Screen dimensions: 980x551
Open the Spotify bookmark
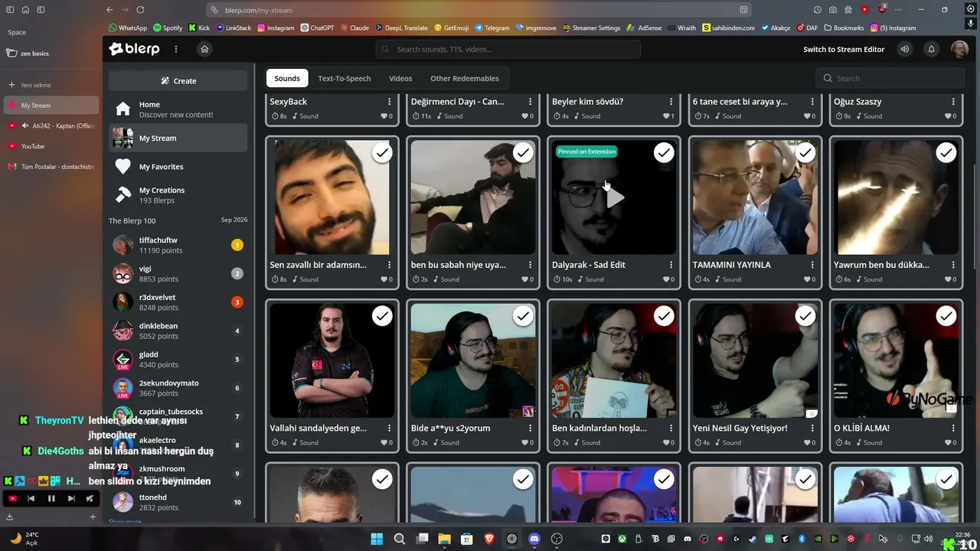coord(168,28)
